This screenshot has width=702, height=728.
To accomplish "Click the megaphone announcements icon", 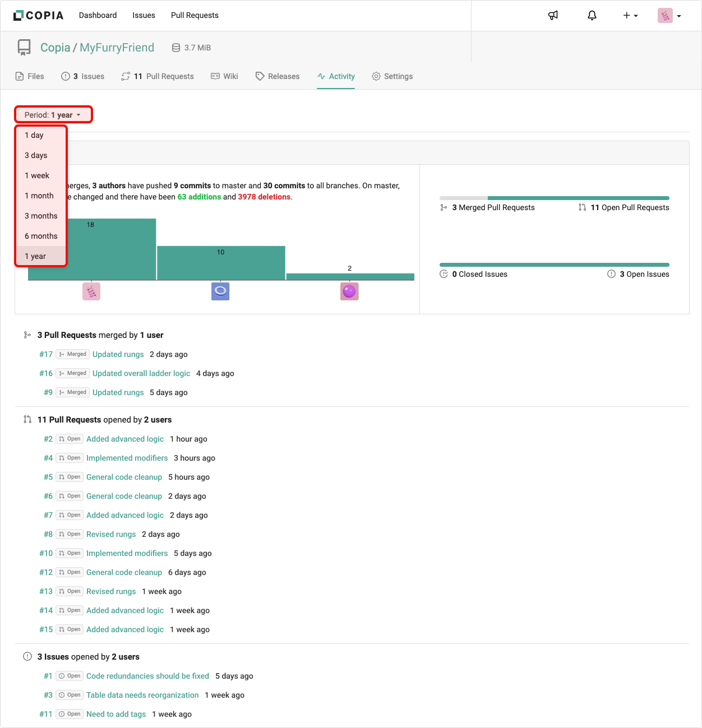I will pos(553,15).
